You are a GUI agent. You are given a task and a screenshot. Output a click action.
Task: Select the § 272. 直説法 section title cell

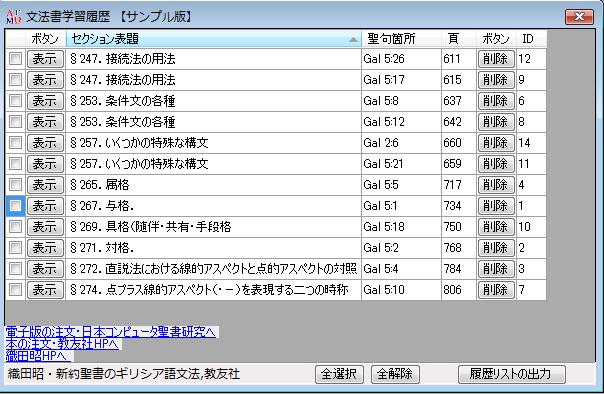pyautogui.click(x=214, y=269)
